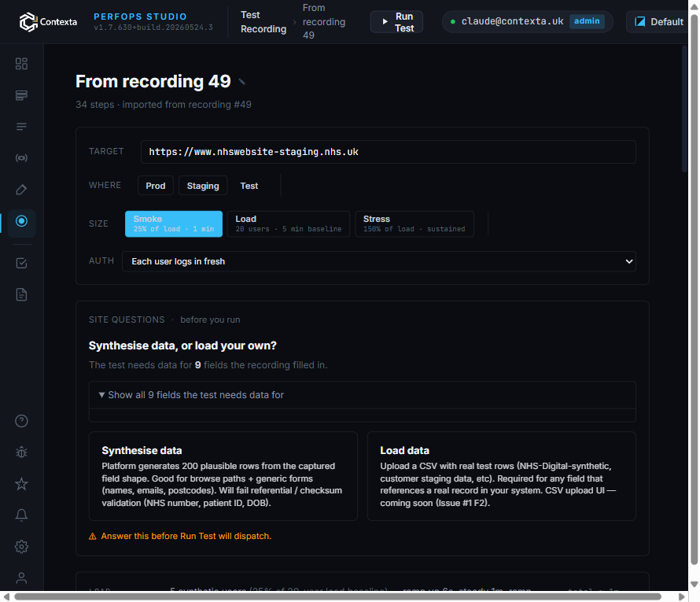Click the rename pencil next to title
Viewport: 700px width, 602px height.
point(242,82)
